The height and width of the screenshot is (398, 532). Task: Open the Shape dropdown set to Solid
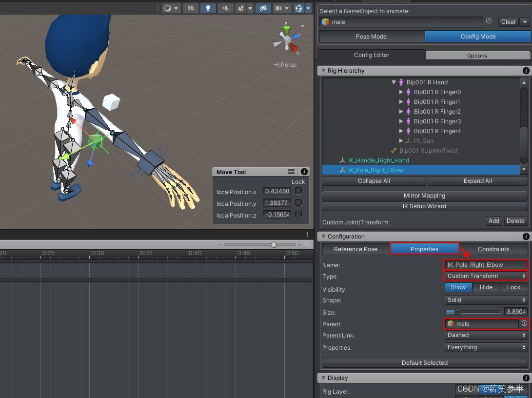pyautogui.click(x=485, y=300)
